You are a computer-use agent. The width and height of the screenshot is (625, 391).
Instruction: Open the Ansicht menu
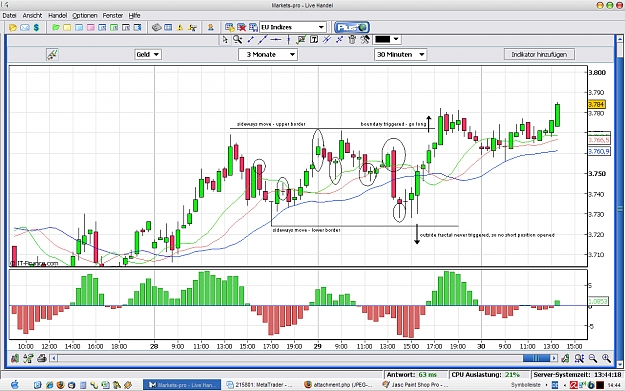tap(32, 16)
